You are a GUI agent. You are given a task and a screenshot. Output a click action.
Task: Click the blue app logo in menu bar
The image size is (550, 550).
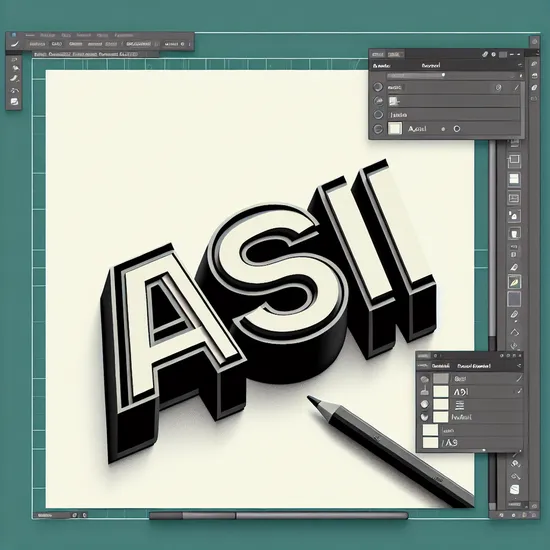click(x=14, y=35)
